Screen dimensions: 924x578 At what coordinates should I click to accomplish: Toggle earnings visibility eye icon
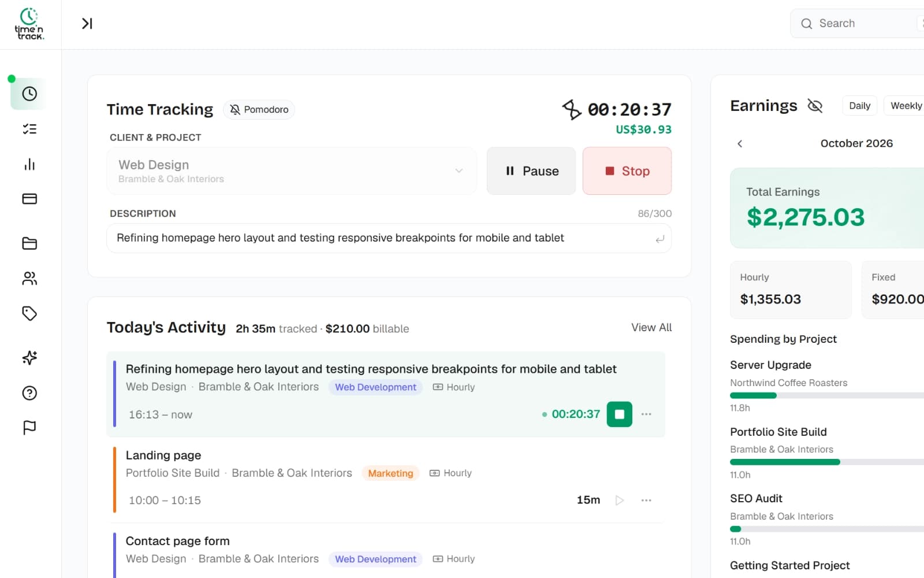pos(815,106)
